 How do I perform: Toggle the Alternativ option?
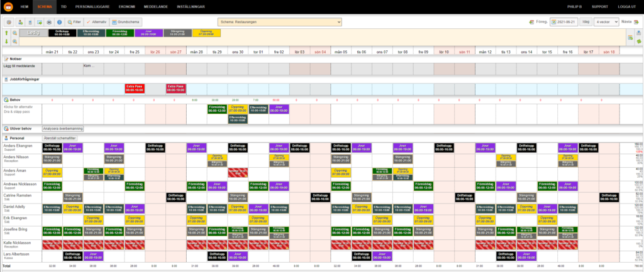97,22
